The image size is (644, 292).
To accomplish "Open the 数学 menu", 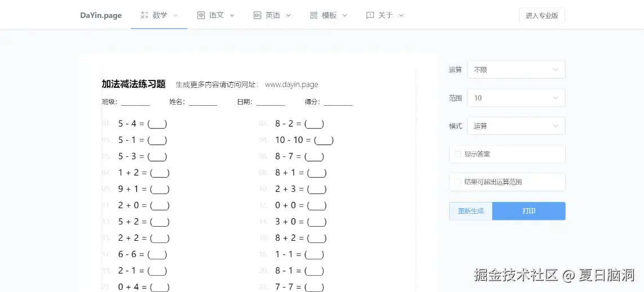I will coord(159,15).
